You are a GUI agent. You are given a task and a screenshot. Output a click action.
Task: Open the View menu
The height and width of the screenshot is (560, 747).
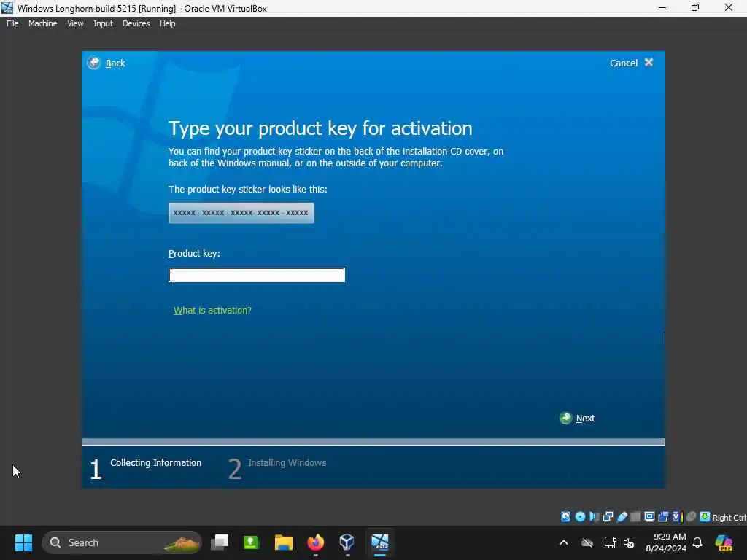pyautogui.click(x=75, y=23)
